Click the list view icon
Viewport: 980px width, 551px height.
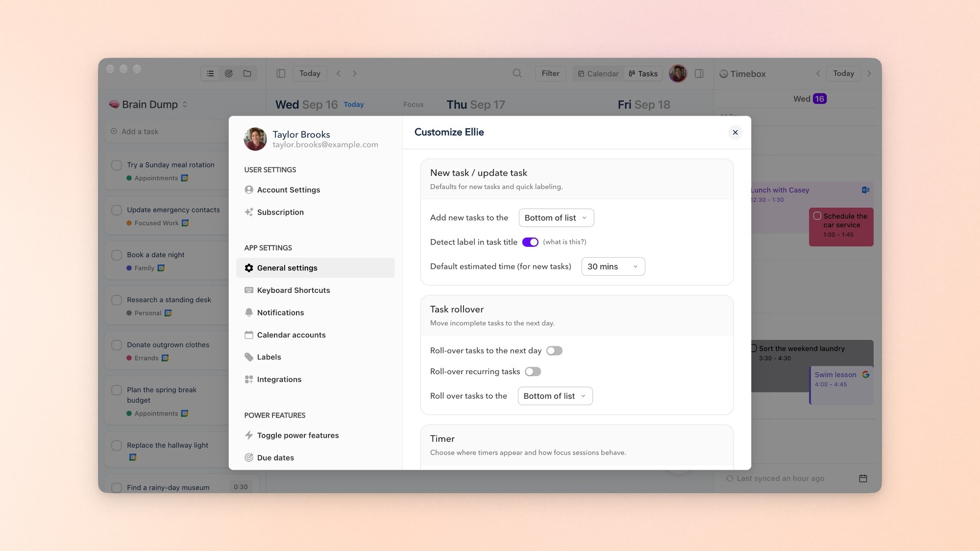click(x=210, y=73)
